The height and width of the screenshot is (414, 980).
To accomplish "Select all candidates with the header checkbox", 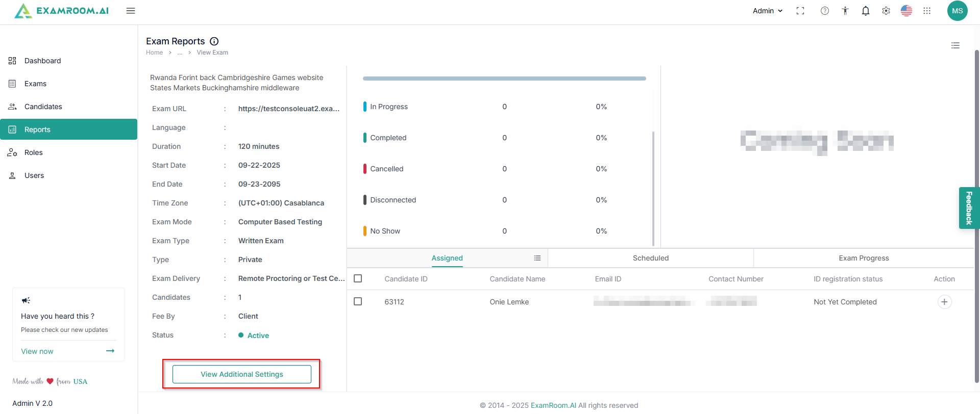I will (x=358, y=278).
